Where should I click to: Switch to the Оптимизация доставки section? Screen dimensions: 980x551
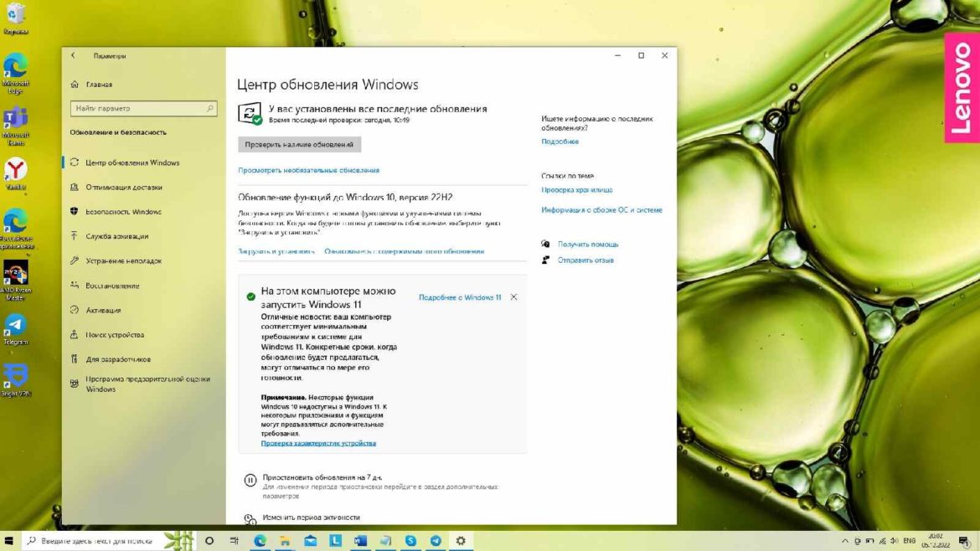pos(74,187)
